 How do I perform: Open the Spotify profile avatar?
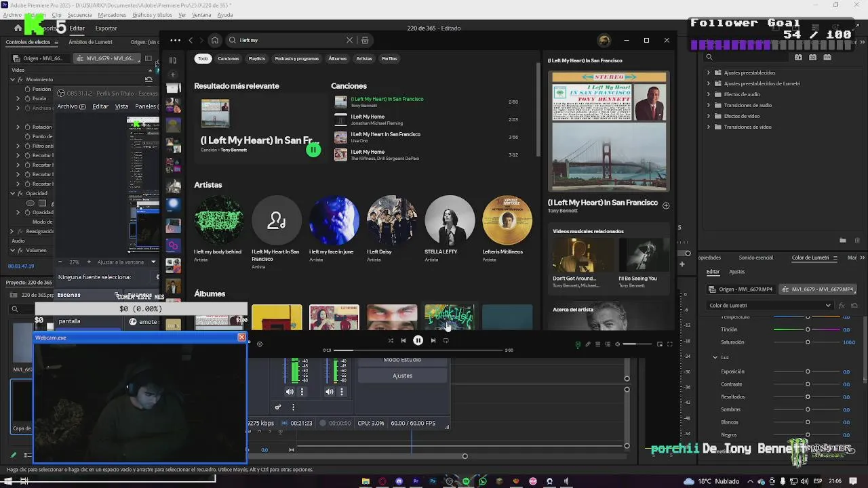pyautogui.click(x=604, y=40)
